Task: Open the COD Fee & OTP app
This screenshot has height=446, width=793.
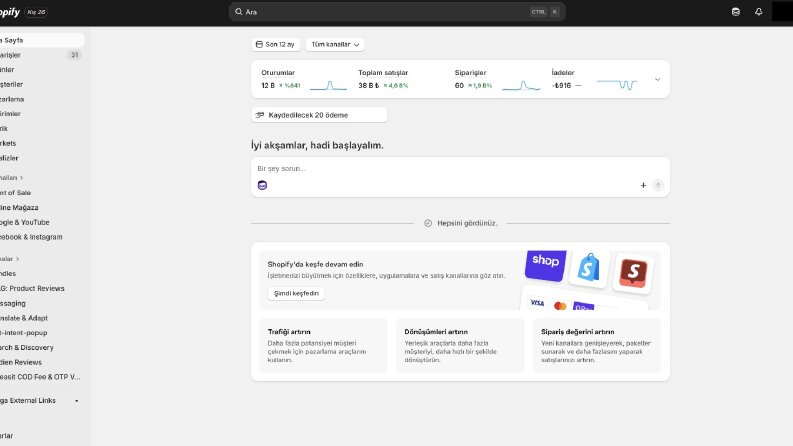Action: 40,377
